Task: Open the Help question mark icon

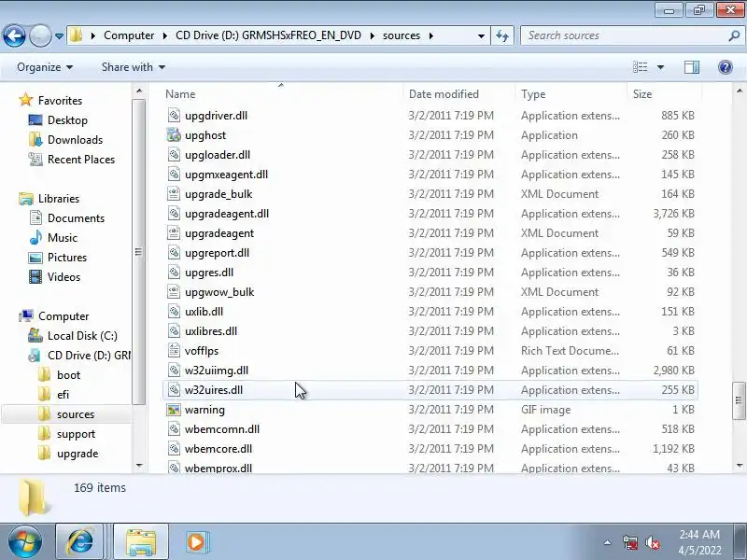Action: [x=726, y=67]
